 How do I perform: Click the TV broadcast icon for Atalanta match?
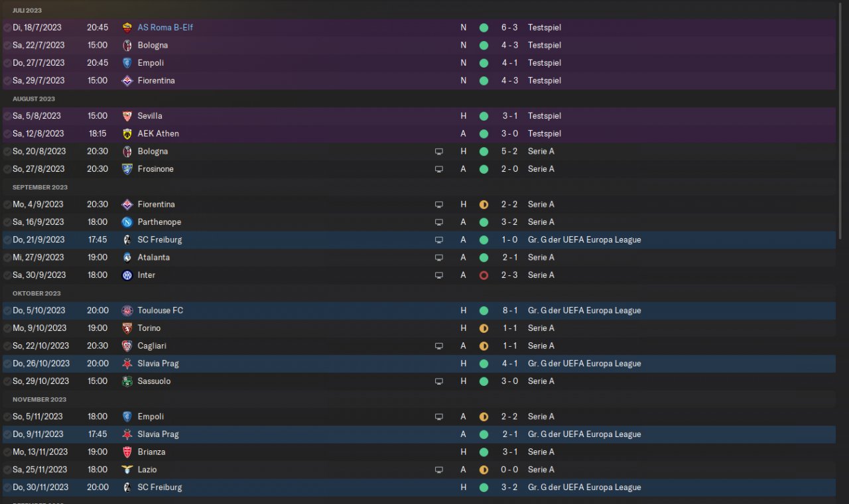click(438, 257)
